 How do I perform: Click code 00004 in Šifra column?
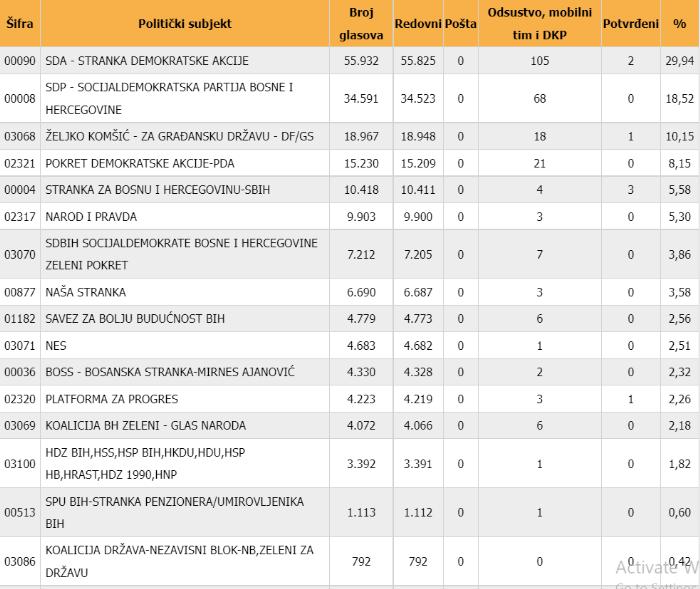tap(20, 190)
